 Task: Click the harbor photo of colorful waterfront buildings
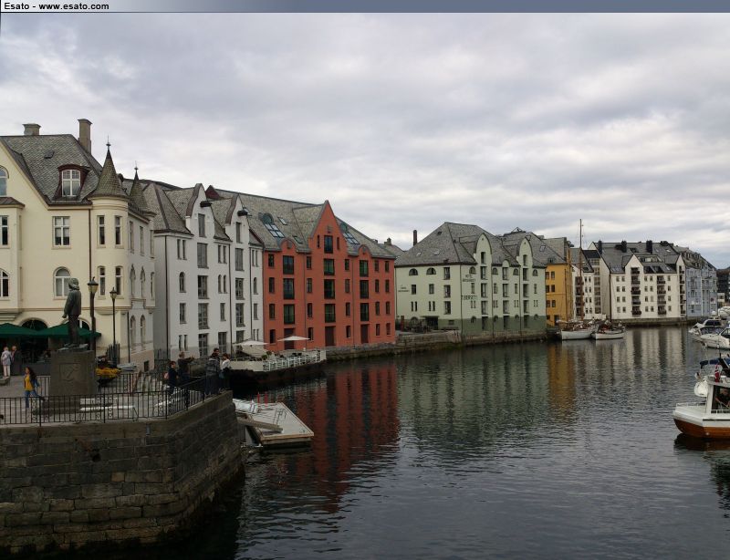(x=365, y=286)
